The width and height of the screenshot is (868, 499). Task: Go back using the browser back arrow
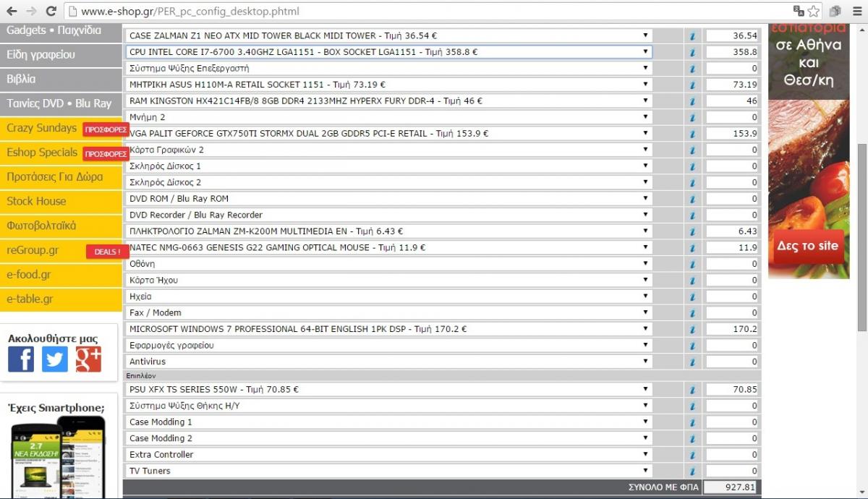pos(12,11)
